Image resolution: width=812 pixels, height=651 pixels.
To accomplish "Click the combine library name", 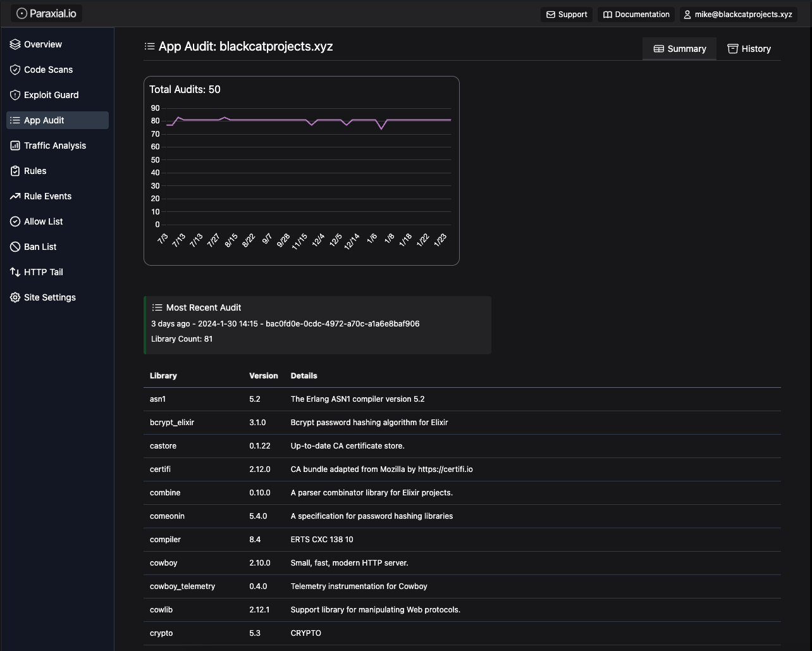I will [165, 493].
